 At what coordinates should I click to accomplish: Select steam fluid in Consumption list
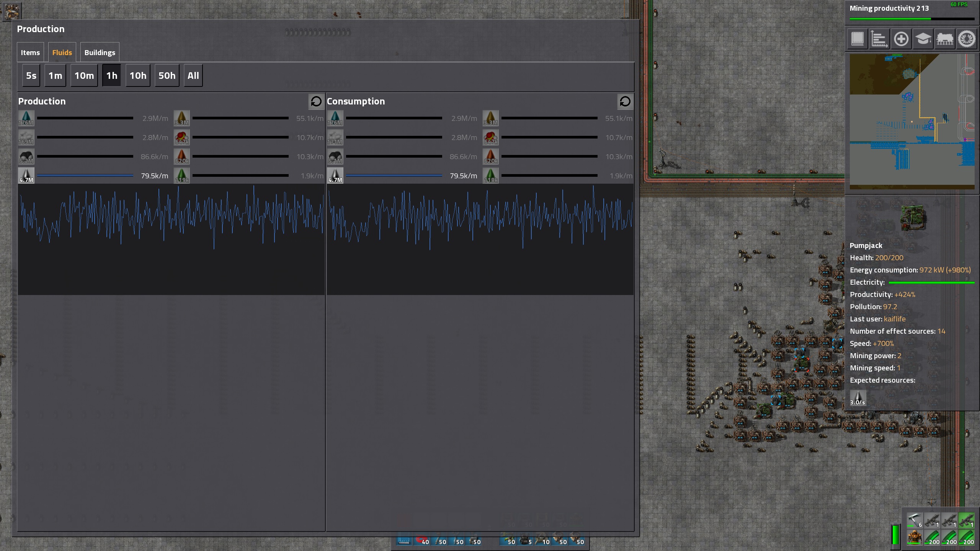(335, 137)
